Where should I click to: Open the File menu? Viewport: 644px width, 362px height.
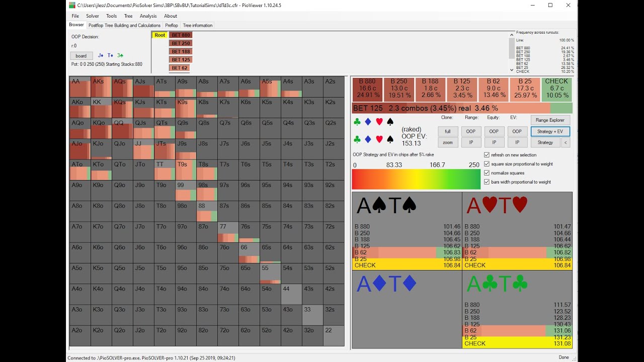(75, 16)
